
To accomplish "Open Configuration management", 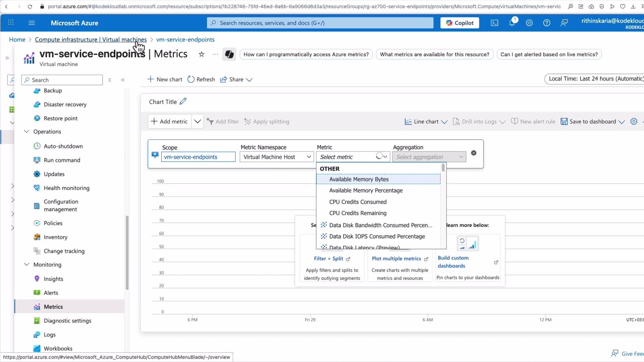I will point(61,205).
